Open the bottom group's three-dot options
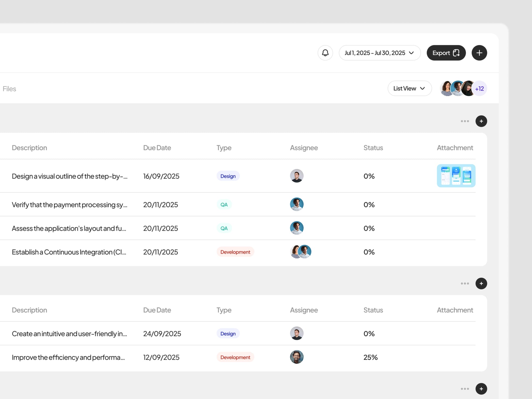 pyautogui.click(x=465, y=389)
